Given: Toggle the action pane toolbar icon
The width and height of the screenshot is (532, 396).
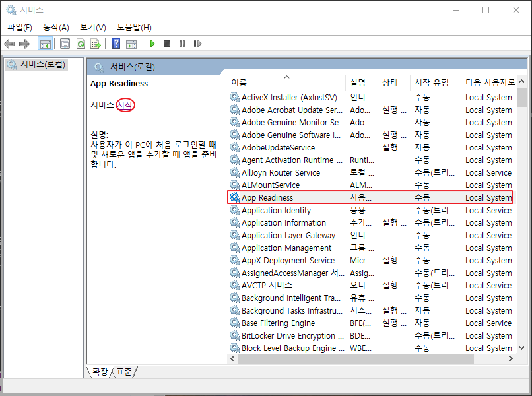Looking at the screenshot, I should [131, 44].
